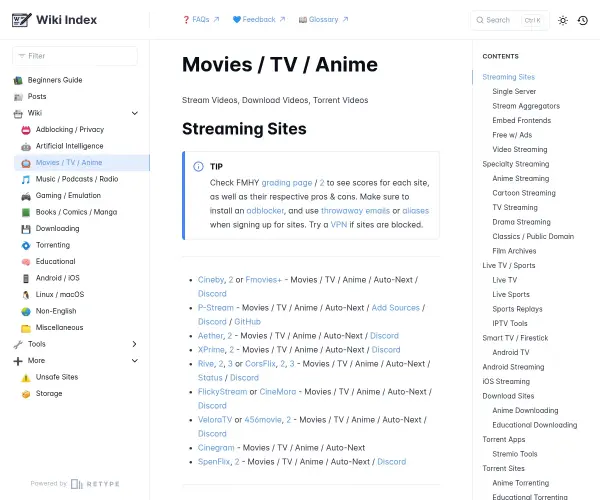This screenshot has height=500, width=600.
Task: Toggle the light/dark theme sun icon
Action: click(x=562, y=20)
